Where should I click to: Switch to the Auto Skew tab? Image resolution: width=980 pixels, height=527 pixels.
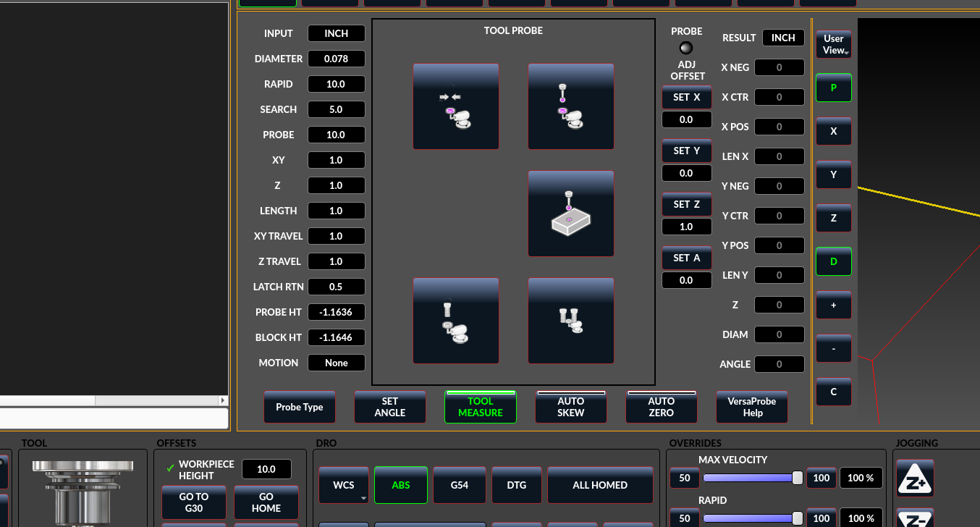[x=570, y=407]
